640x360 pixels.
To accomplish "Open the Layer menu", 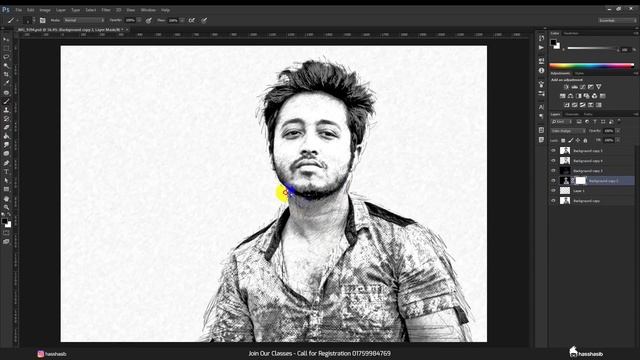I will coord(61,10).
